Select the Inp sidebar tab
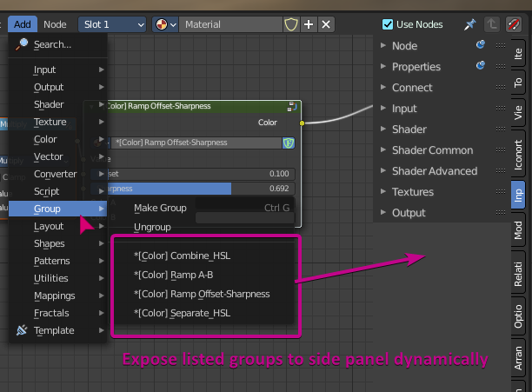 click(x=518, y=195)
